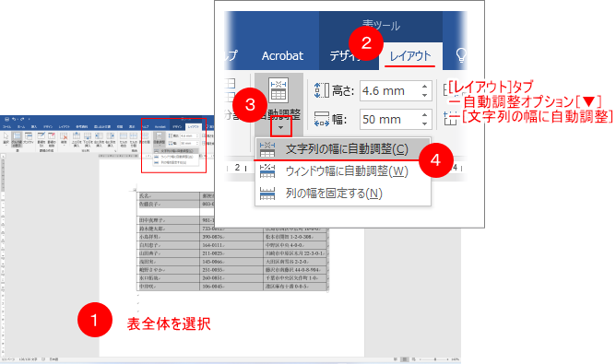This screenshot has height=364, width=616.
Task: Open the 挿入 tab in the Word window
Action: [x=34, y=127]
